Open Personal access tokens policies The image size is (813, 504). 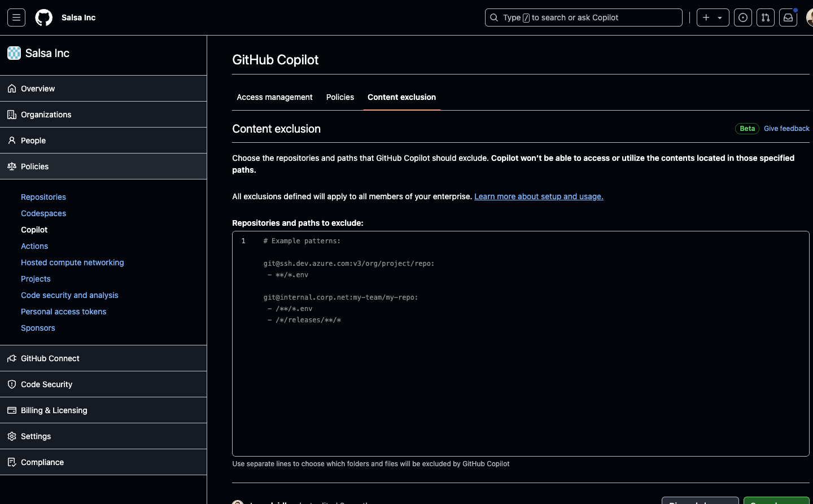[63, 312]
